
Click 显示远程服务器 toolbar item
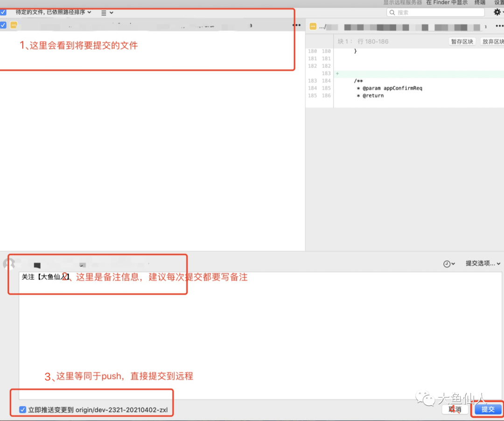click(x=402, y=3)
